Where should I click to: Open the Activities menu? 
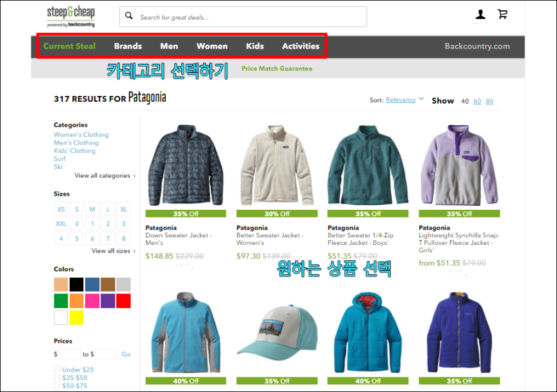point(301,46)
